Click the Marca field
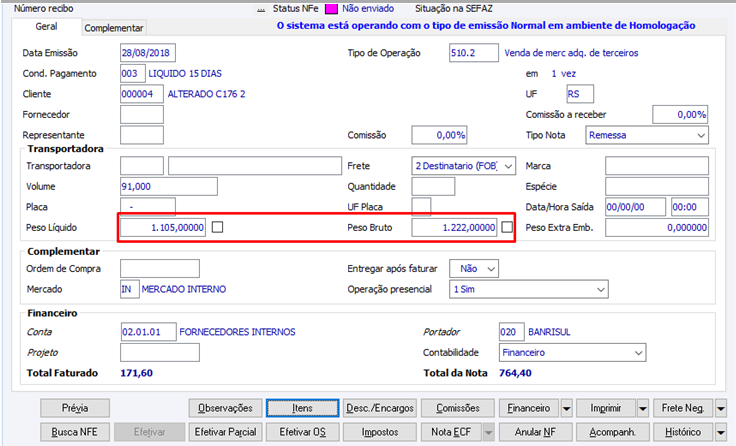The image size is (736, 446). (657, 166)
